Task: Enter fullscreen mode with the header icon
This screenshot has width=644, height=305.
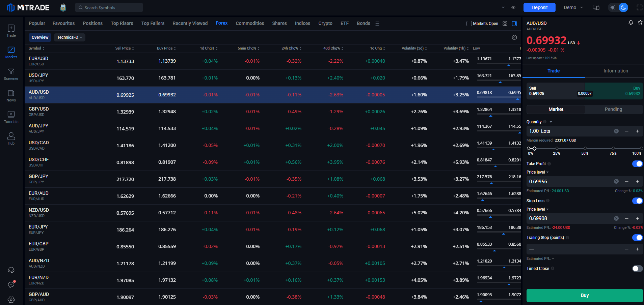Action: [639, 7]
